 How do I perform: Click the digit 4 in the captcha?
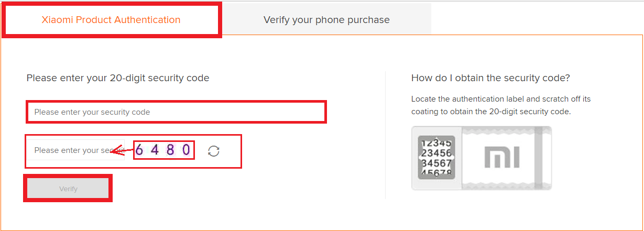coord(155,150)
